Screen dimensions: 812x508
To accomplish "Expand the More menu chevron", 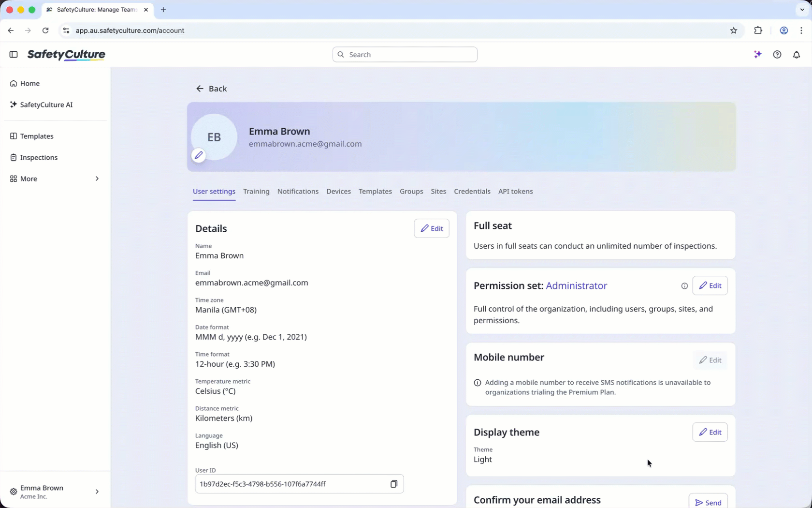I will pos(97,179).
